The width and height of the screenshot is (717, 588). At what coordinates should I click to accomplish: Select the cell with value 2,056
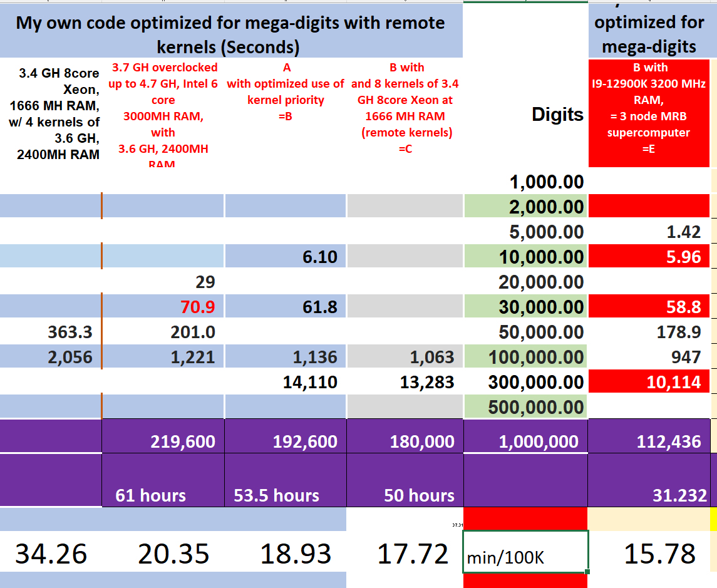[x=51, y=357]
